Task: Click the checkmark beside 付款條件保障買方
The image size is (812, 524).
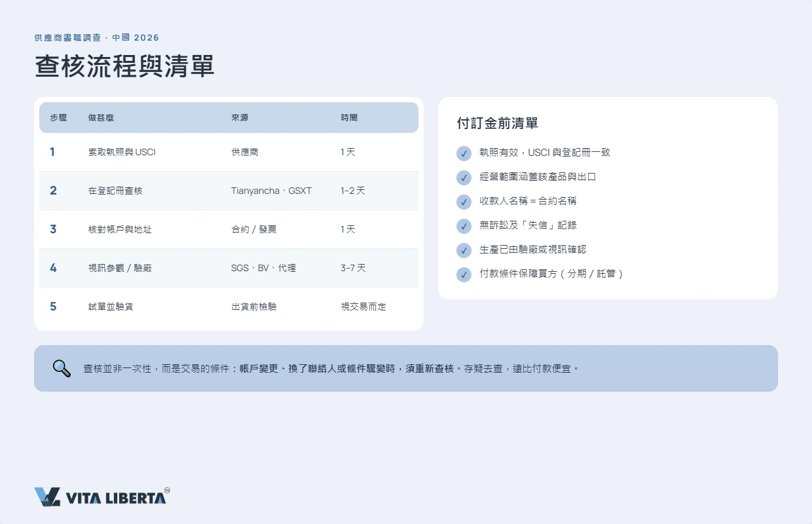Action: point(464,274)
